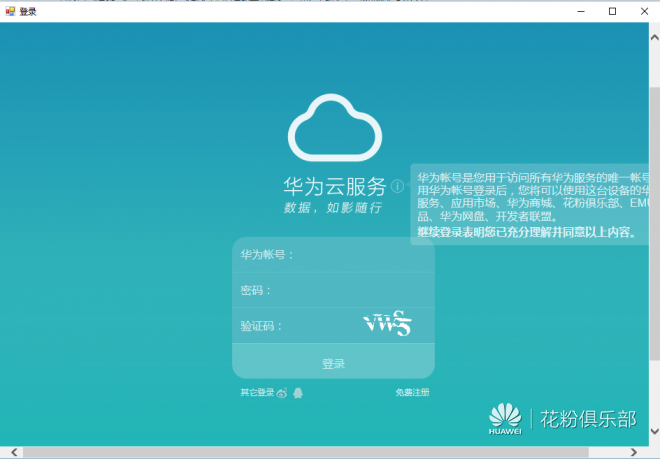The height and width of the screenshot is (459, 660).
Task: Click the cloud logo above 华为云服务
Action: tap(335, 128)
